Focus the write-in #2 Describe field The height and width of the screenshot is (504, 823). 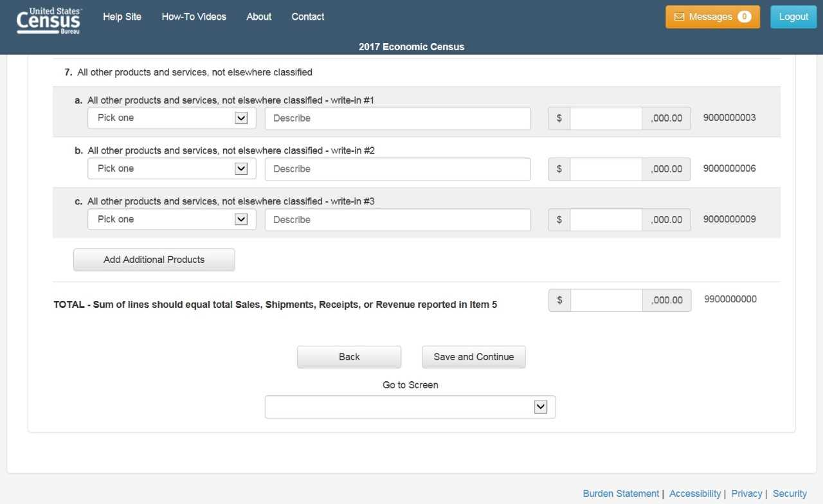(398, 169)
